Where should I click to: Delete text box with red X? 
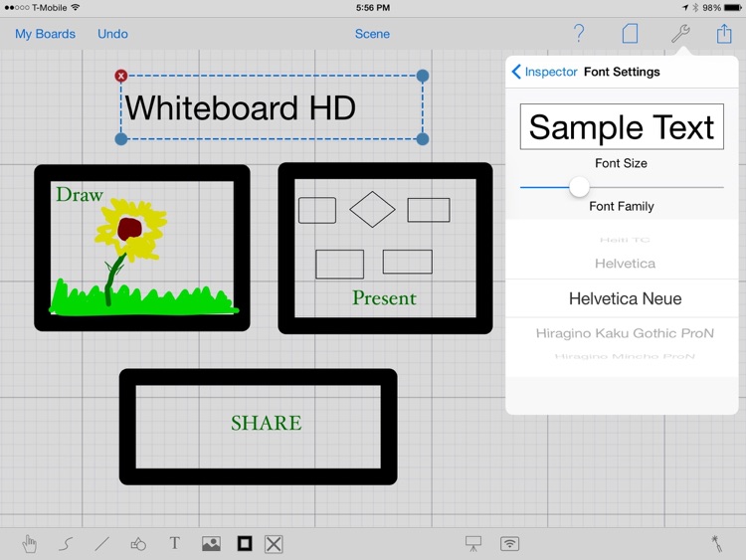click(120, 76)
